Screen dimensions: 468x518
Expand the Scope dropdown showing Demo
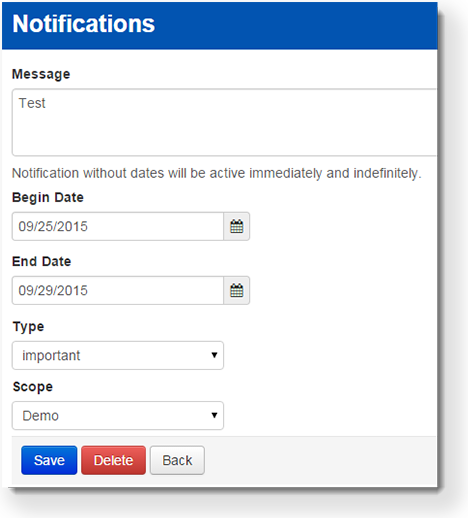(x=118, y=415)
